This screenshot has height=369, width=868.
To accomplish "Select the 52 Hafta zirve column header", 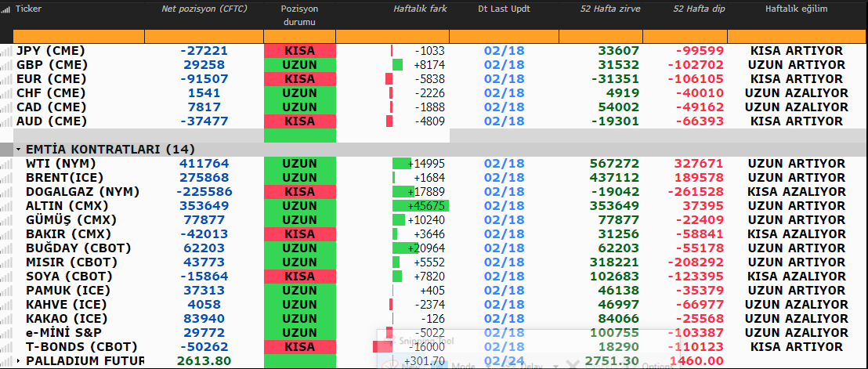I will pyautogui.click(x=601, y=9).
